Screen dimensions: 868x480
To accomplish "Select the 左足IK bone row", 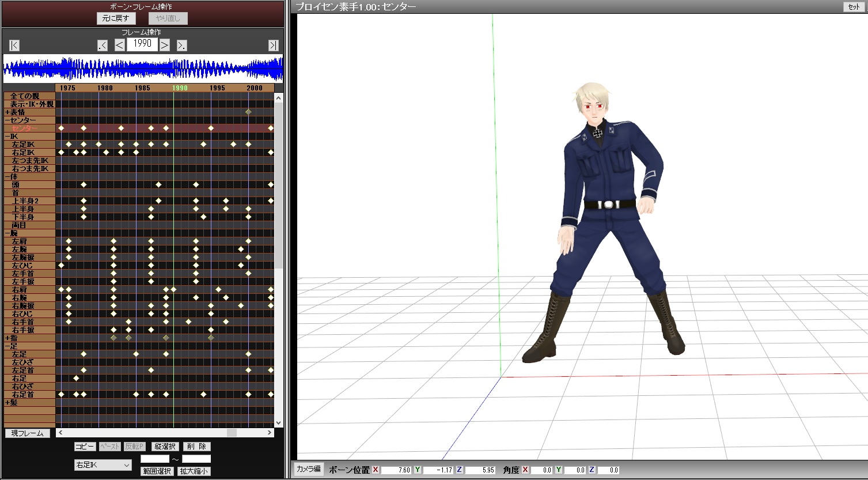I will point(29,144).
